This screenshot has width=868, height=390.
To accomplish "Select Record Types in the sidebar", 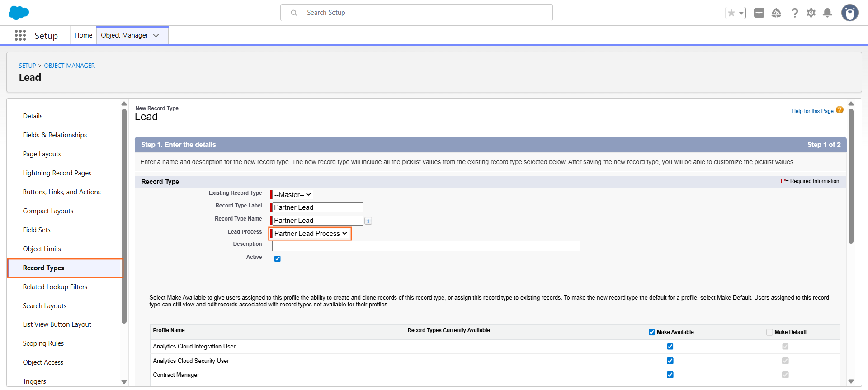I will [65, 268].
